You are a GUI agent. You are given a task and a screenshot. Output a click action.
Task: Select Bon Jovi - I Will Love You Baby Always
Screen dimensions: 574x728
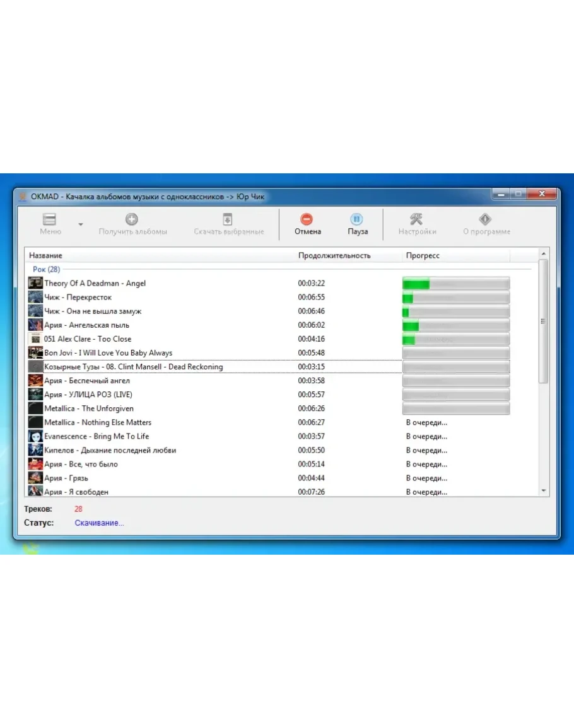(108, 353)
